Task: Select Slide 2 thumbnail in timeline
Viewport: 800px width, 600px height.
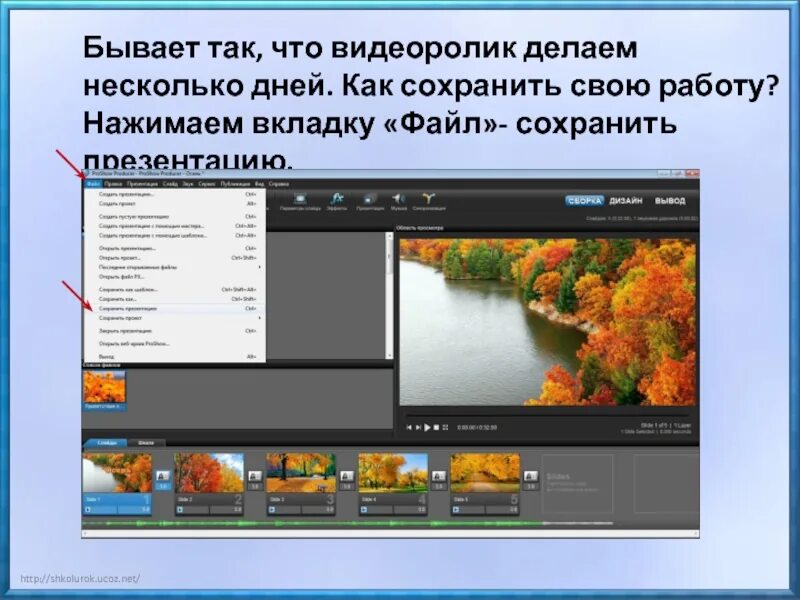Action: pyautogui.click(x=209, y=473)
